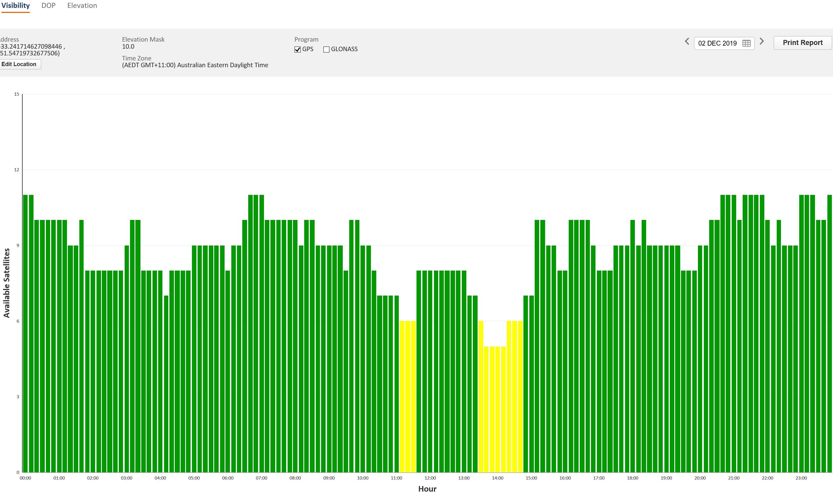
Task: Click the Elevation Mask value 10.0
Action: (x=128, y=47)
